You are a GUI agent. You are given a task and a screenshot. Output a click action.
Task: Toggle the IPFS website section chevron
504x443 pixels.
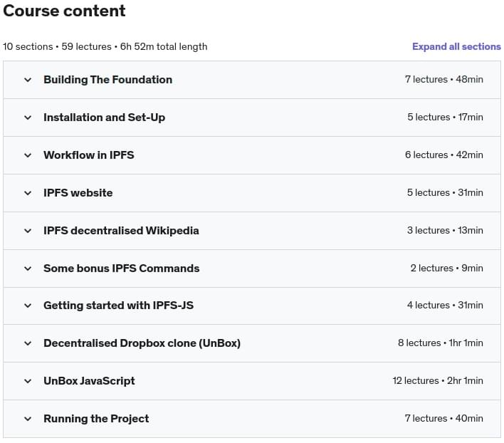(x=28, y=193)
